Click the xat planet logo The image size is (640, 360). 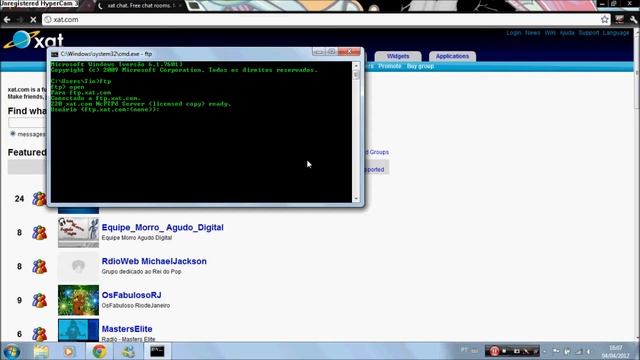33,40
